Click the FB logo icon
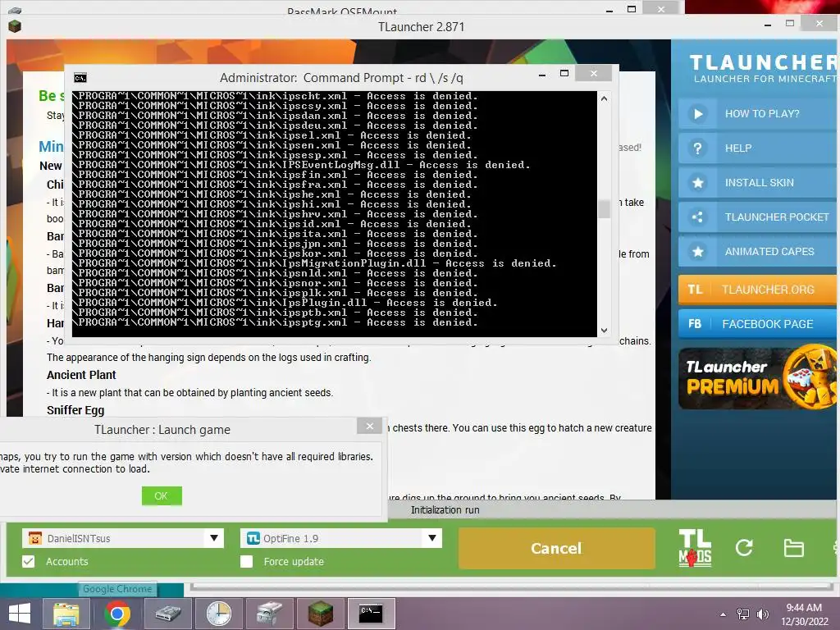Image resolution: width=840 pixels, height=630 pixels. click(x=695, y=323)
